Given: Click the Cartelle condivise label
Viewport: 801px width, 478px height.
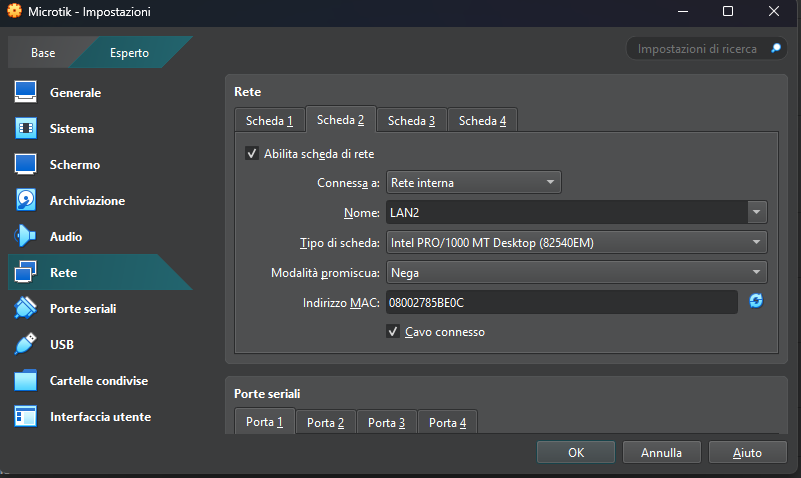Looking at the screenshot, I should 99,380.
